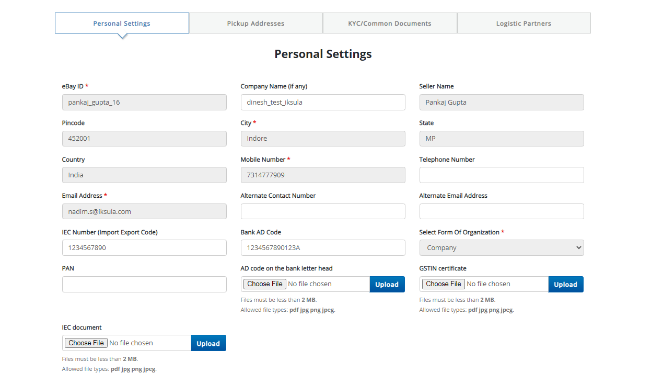Viewport: 651px width, 373px height.
Task: Focus the empty PAN field
Action: click(144, 285)
